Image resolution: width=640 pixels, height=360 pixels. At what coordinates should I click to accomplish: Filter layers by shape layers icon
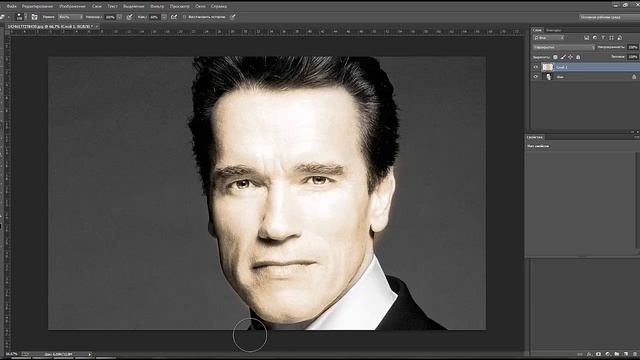coord(611,38)
